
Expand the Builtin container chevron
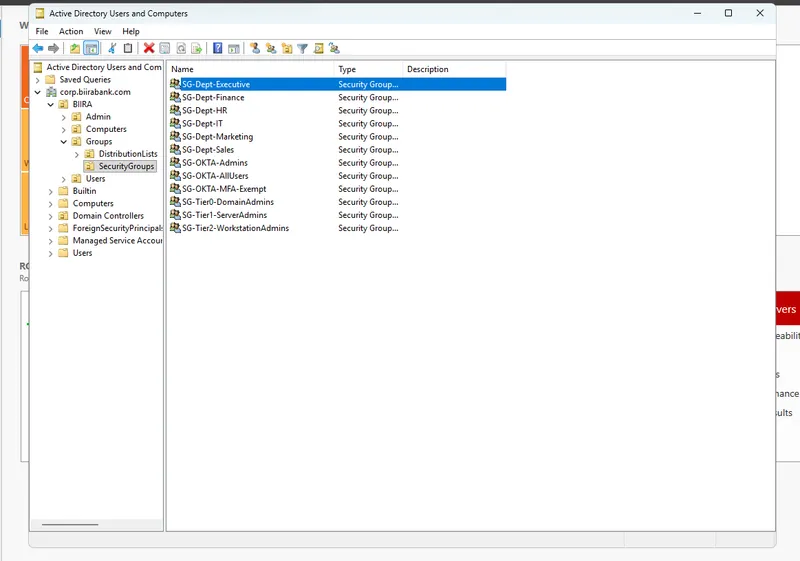pos(51,191)
